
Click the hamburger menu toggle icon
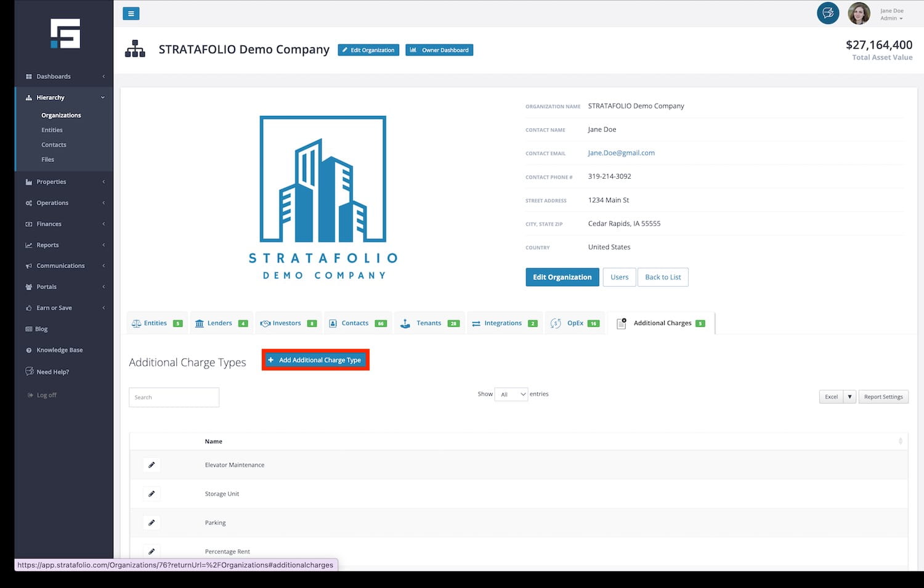(x=131, y=14)
